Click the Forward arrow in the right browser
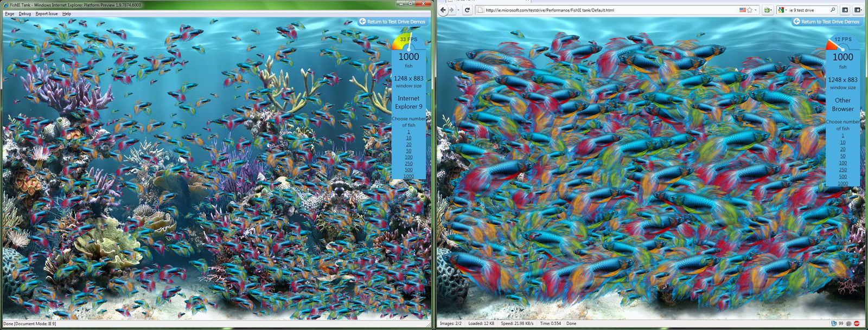This screenshot has width=868, height=330. pyautogui.click(x=451, y=10)
